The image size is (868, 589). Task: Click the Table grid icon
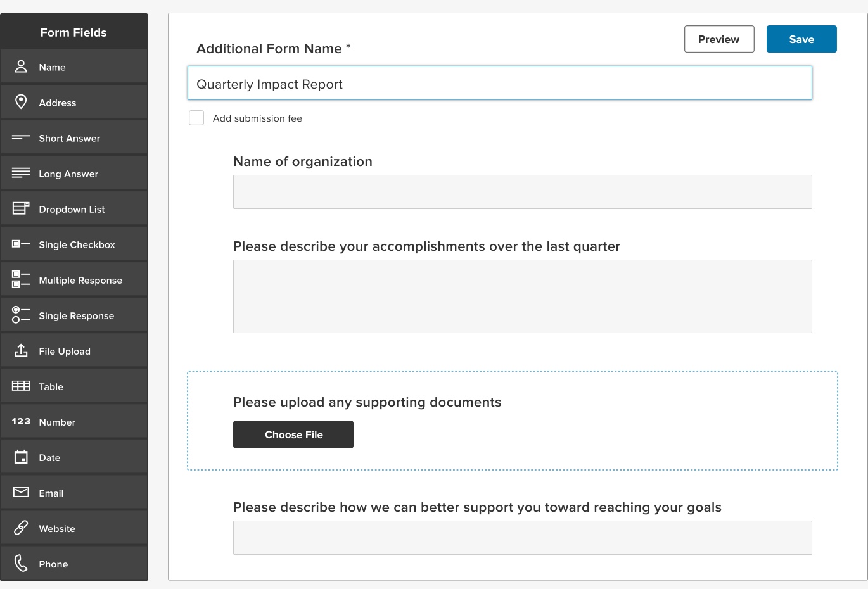pos(21,386)
